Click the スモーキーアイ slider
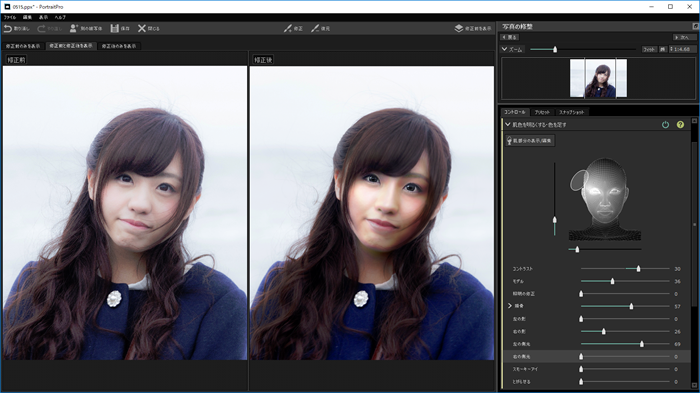Screen dimensions: 700x393 coord(625,369)
